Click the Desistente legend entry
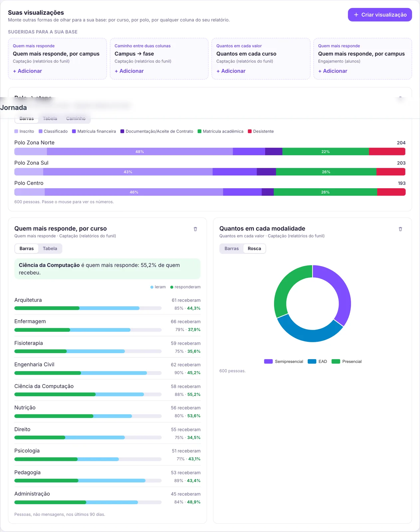Image resolution: width=420 pixels, height=532 pixels. 261,131
